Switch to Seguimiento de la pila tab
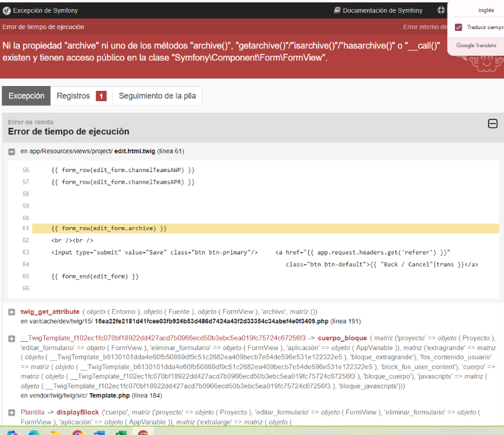 [157, 96]
